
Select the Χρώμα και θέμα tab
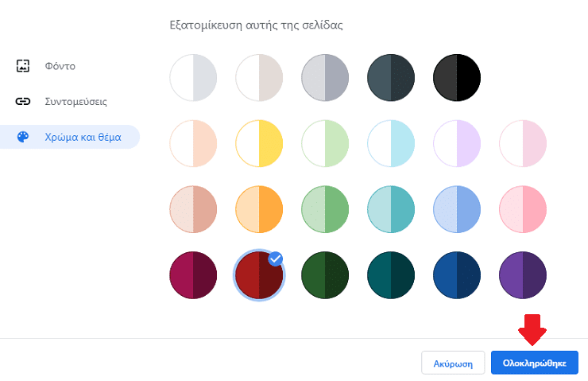[x=70, y=137]
